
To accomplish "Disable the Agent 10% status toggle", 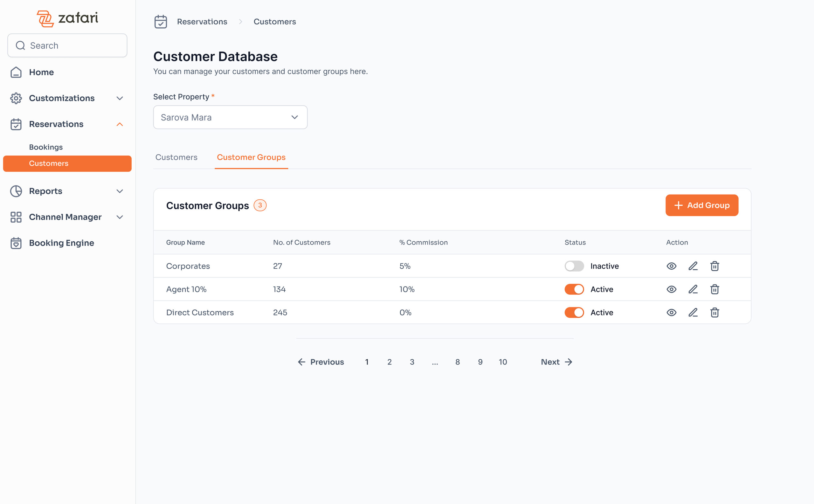I will [x=574, y=289].
